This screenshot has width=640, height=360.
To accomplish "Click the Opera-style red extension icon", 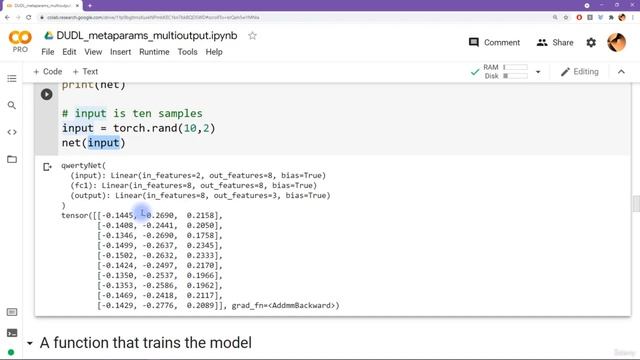I will pos(579,18).
